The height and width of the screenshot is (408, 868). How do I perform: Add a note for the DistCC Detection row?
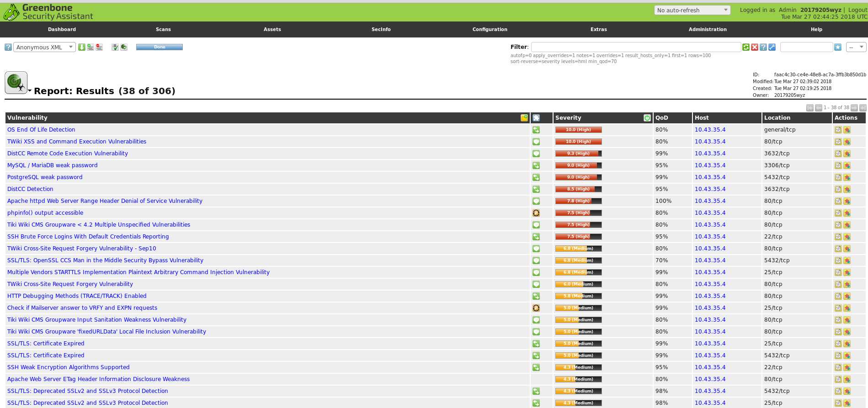pos(838,189)
